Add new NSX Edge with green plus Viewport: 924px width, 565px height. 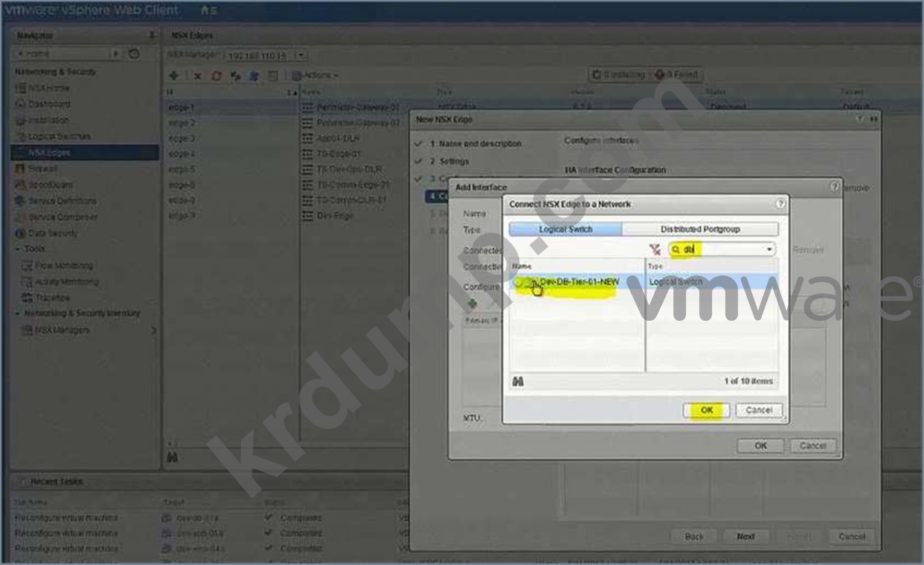click(x=173, y=75)
